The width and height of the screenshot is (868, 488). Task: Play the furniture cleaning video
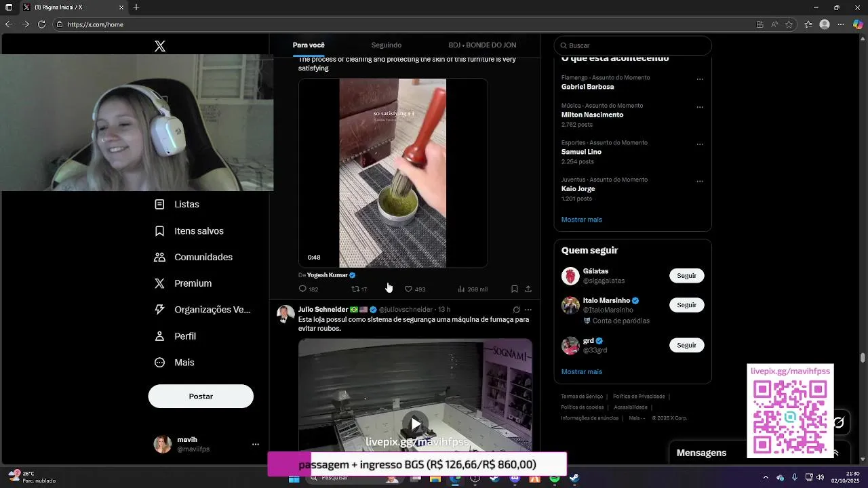point(393,173)
